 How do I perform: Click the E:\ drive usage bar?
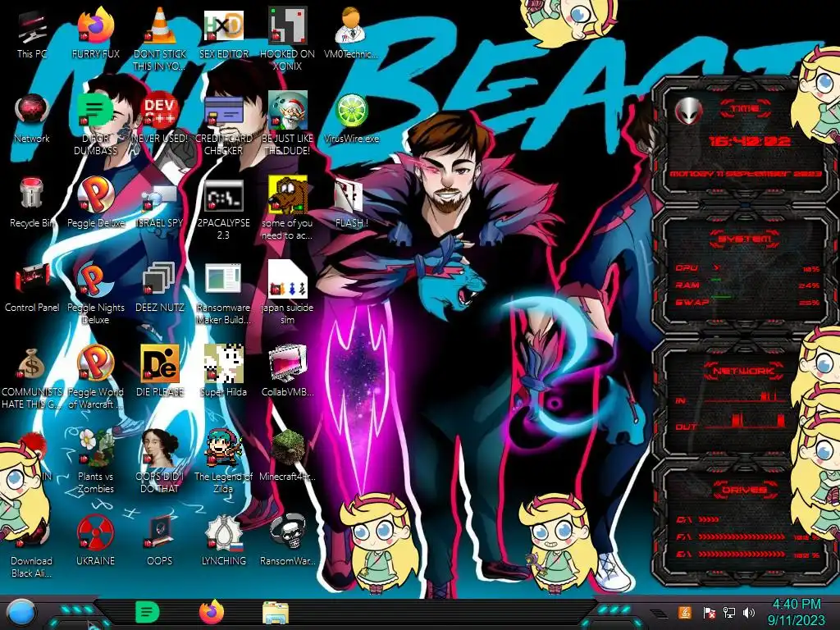[742, 555]
